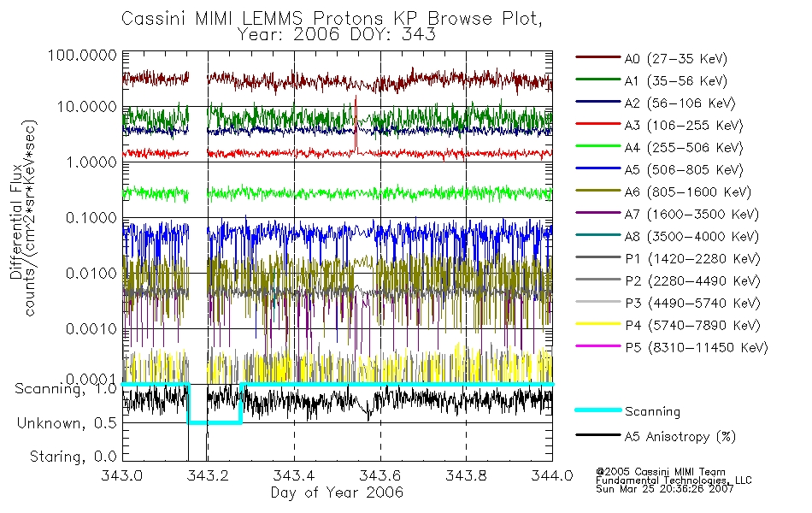Click the P5 (8310-11450 KeV) magenta legend entry
The image size is (812, 513).
(x=672, y=348)
